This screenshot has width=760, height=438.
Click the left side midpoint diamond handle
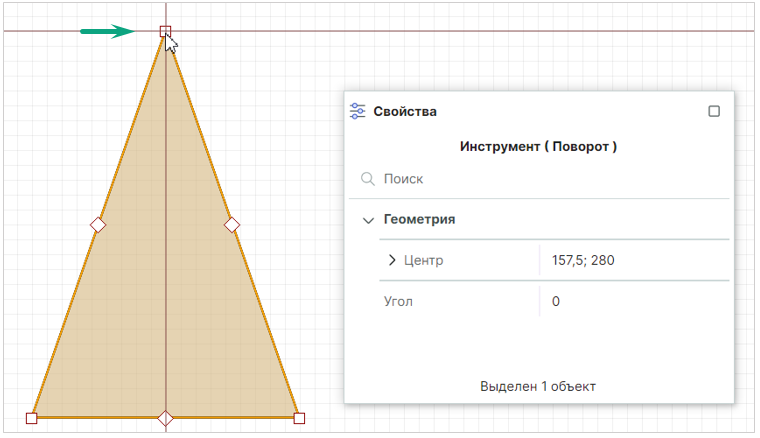98,225
